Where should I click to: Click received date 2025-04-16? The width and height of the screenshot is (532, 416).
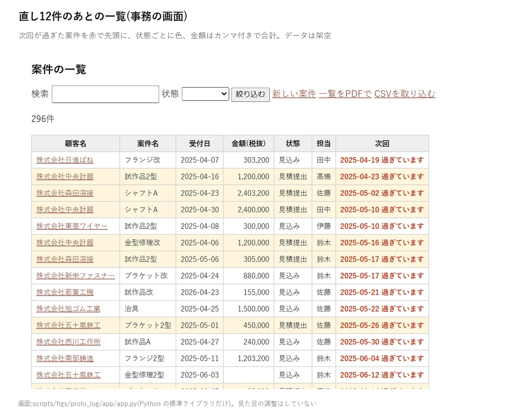pyautogui.click(x=199, y=176)
